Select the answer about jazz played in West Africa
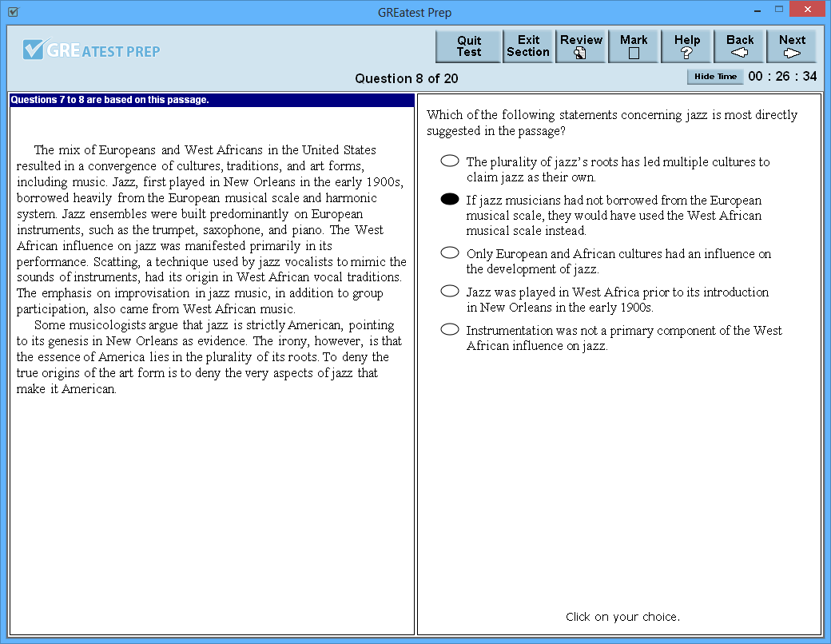 (x=449, y=291)
